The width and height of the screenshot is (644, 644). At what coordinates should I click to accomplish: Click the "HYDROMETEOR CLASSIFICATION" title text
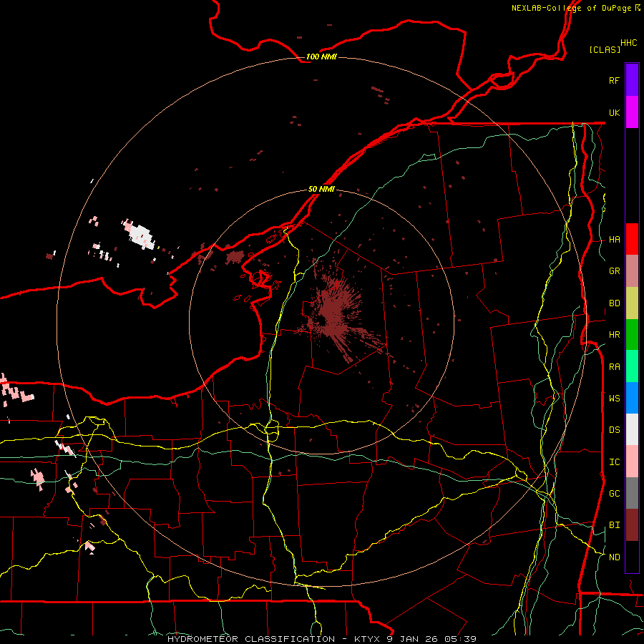click(x=251, y=639)
